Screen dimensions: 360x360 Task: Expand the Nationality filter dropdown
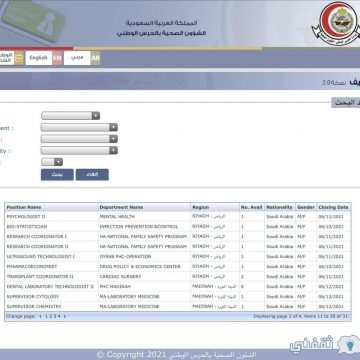coord(79,151)
